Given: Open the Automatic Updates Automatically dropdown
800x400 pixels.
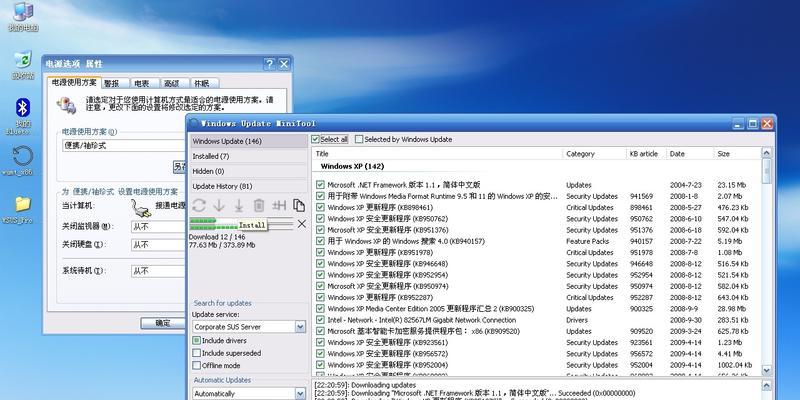Looking at the screenshot, I should pos(301,394).
